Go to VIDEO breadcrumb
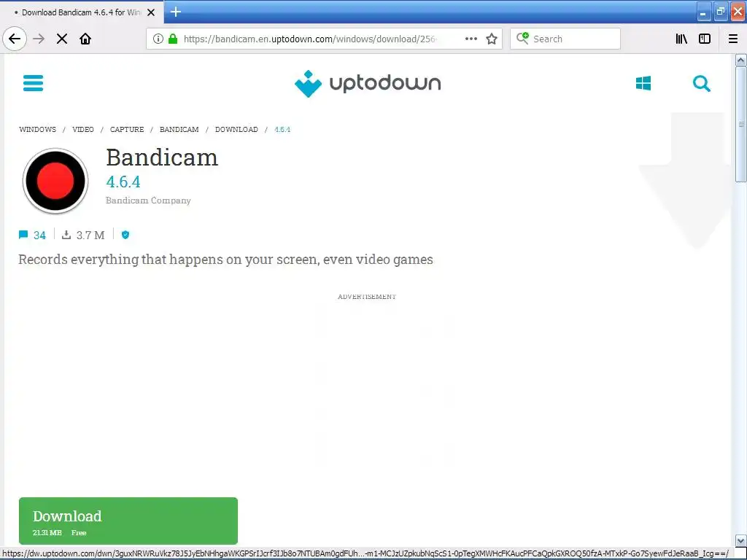This screenshot has width=747, height=560. (x=83, y=130)
